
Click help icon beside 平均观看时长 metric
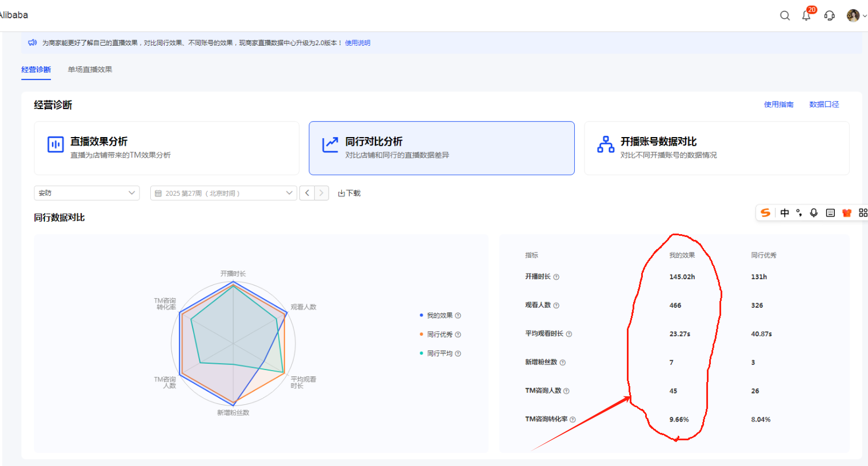pos(569,334)
